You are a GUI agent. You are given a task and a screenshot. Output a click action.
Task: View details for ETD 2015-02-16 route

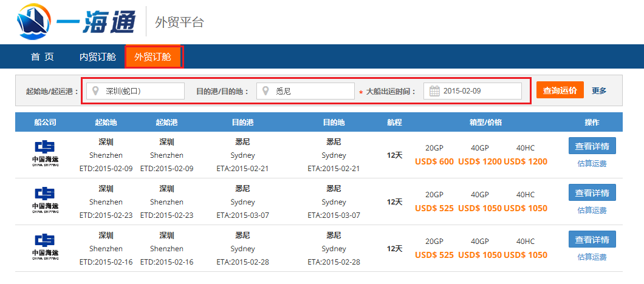point(592,239)
